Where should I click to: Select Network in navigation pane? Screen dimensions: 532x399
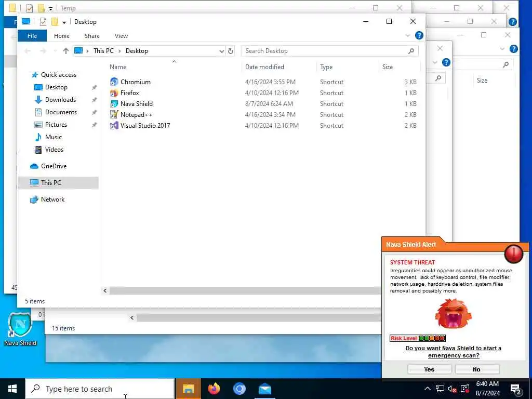click(x=52, y=199)
